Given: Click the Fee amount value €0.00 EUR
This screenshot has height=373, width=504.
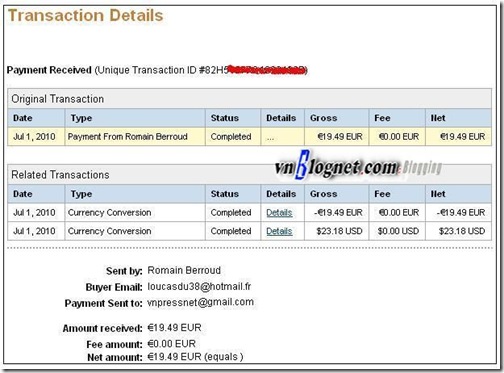Looking at the screenshot, I should click(x=171, y=344).
